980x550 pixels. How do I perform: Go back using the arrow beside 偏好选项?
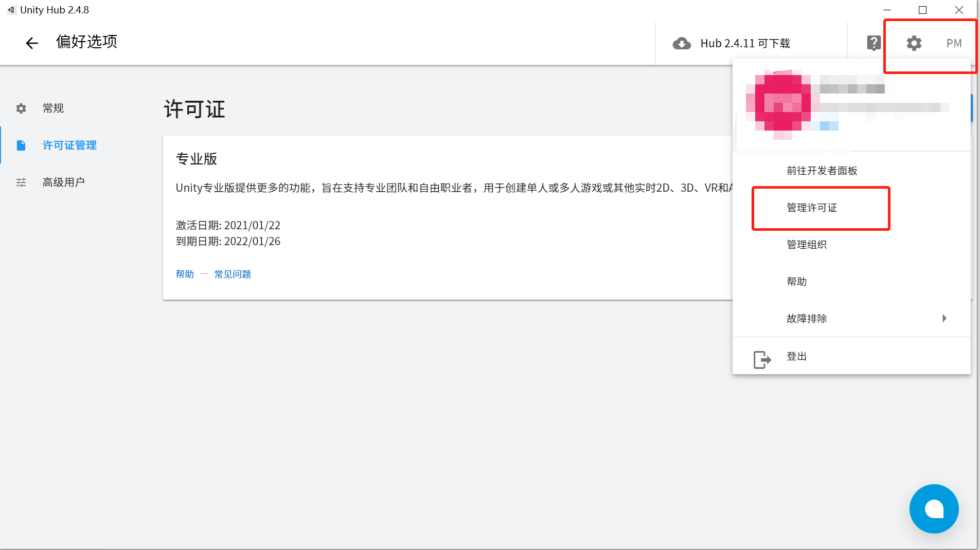point(32,43)
